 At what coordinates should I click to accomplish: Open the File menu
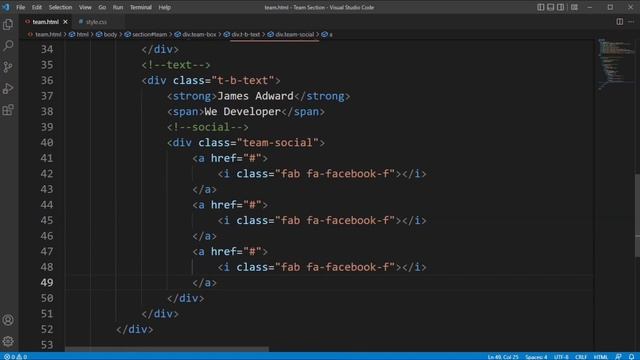coord(20,7)
